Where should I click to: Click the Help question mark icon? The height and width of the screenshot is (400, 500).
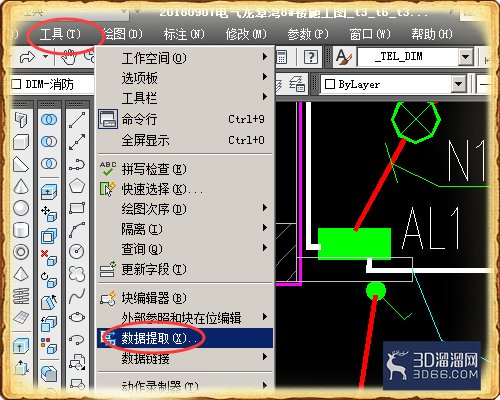311,57
